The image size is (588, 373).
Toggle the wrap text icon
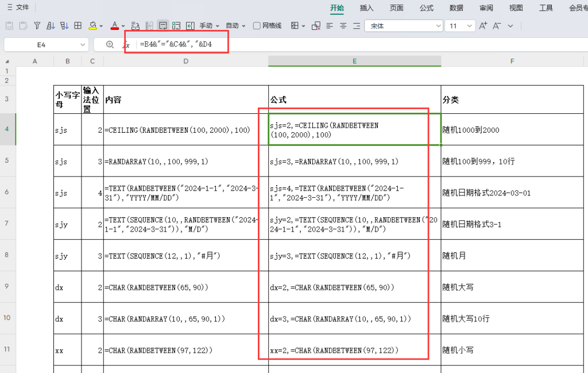point(163,25)
